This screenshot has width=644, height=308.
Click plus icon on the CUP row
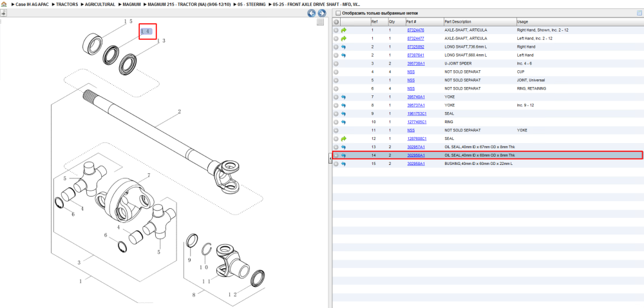(x=336, y=72)
